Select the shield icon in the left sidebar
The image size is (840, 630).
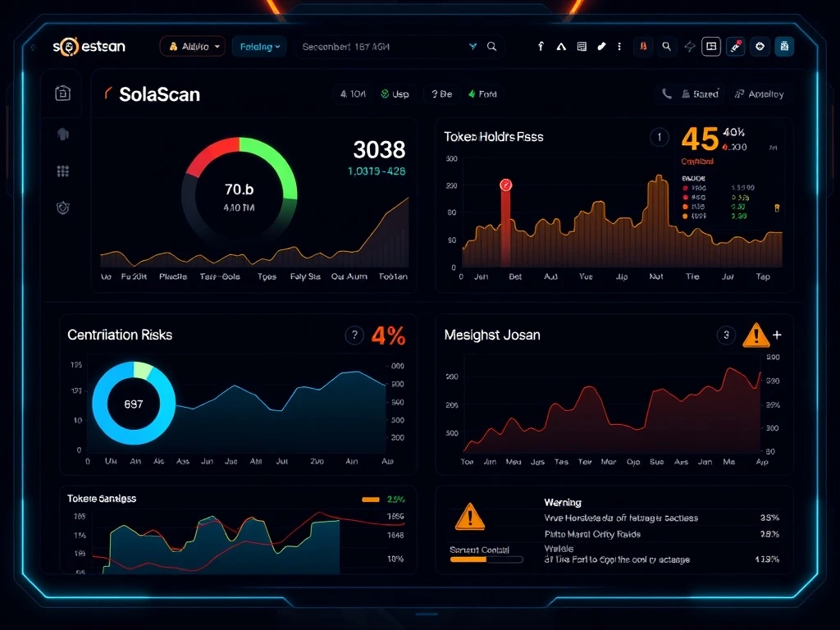(62, 208)
